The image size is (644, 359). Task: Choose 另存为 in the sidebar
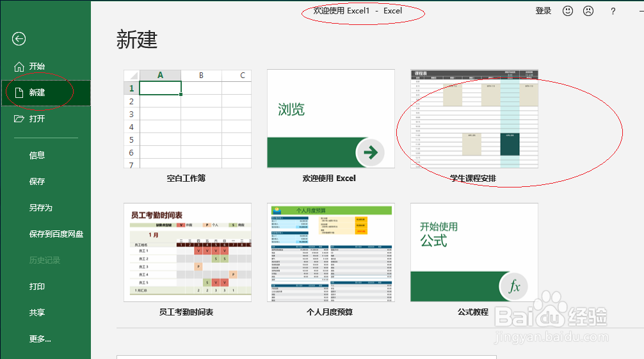pyautogui.click(x=41, y=208)
